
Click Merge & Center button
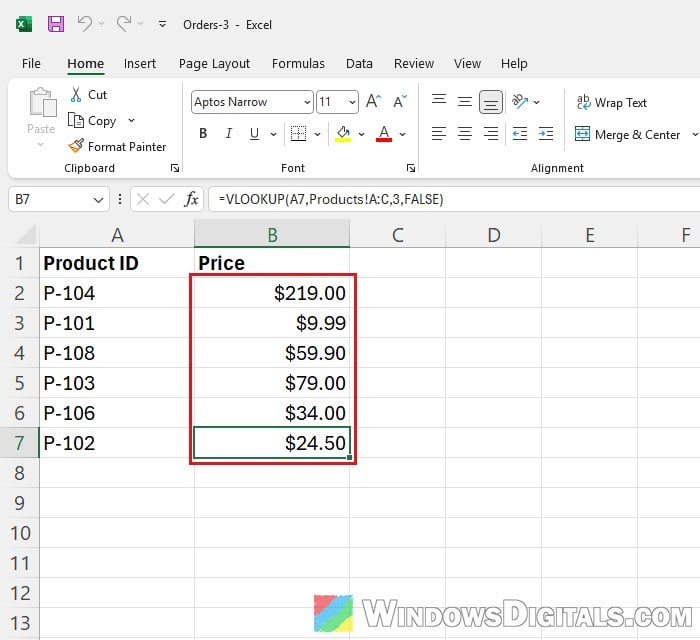coord(627,134)
